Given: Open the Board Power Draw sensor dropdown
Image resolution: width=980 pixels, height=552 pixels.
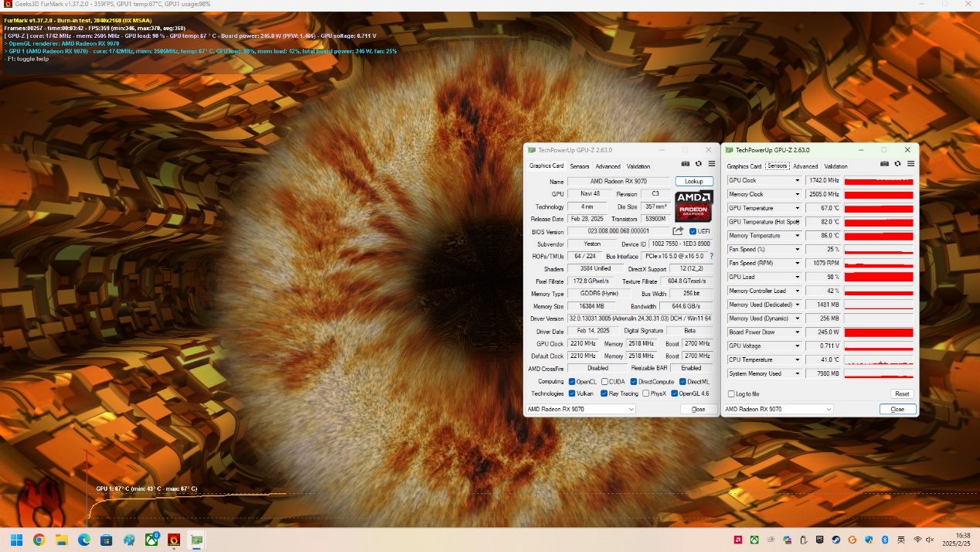Looking at the screenshot, I should click(x=798, y=332).
